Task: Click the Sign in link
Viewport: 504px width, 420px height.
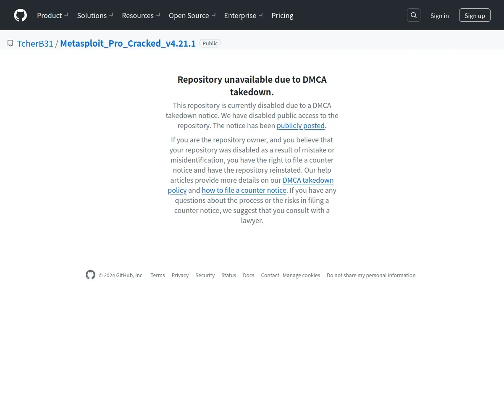Action: [x=439, y=16]
